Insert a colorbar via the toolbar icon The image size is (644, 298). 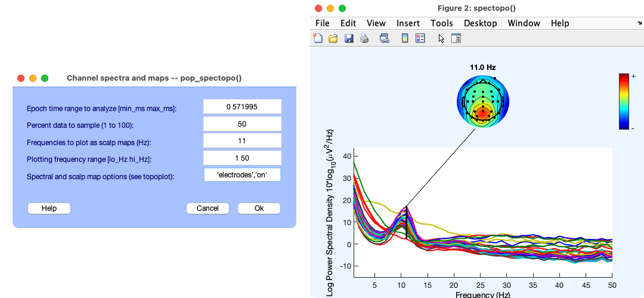coord(405,39)
